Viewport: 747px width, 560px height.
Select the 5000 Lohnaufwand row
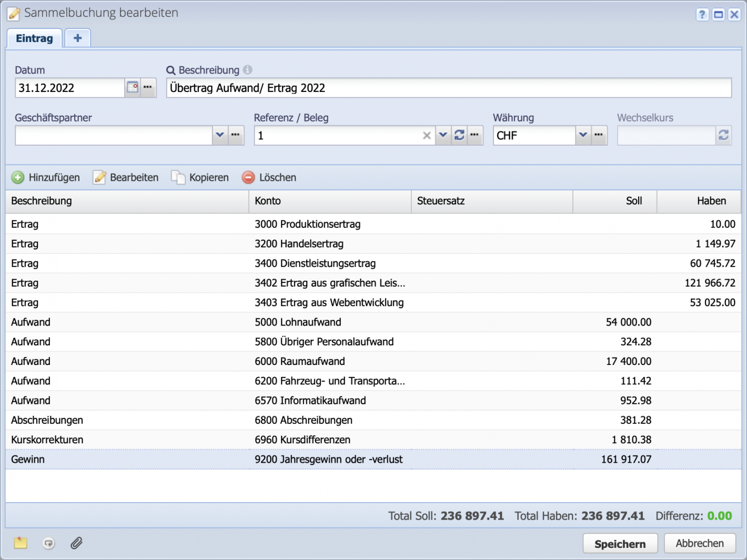coord(298,322)
